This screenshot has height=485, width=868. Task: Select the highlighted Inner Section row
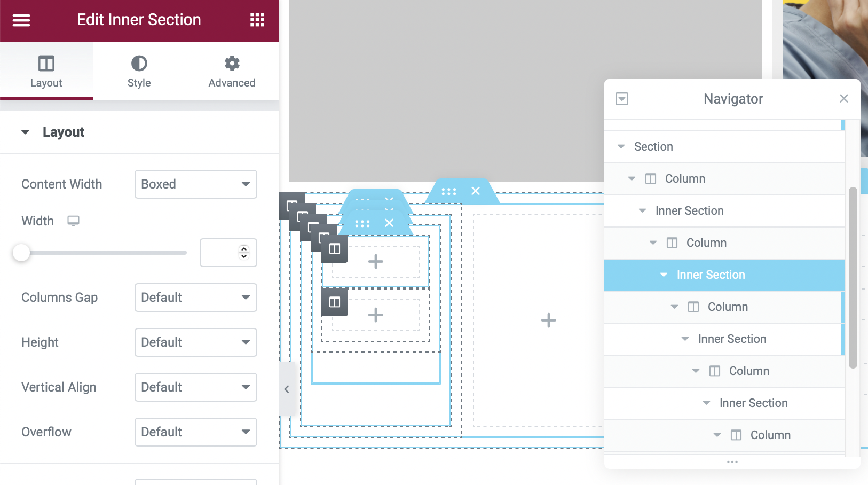pos(724,275)
